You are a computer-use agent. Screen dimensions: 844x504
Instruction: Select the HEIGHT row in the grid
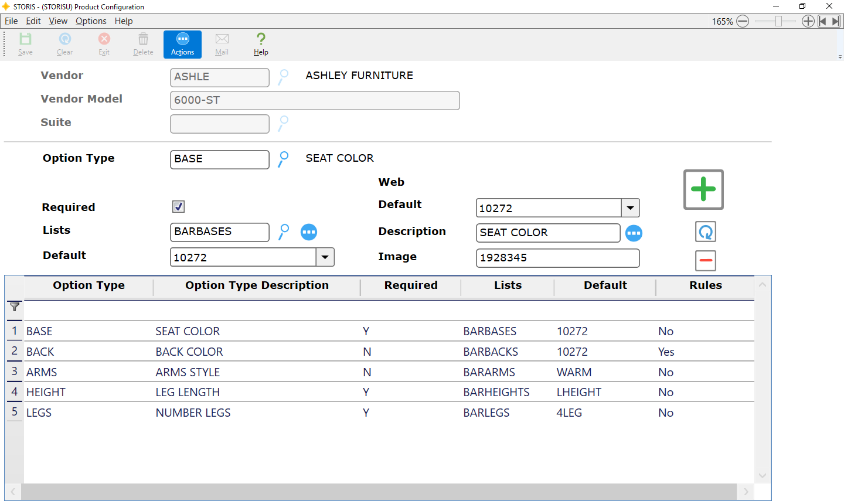click(46, 392)
